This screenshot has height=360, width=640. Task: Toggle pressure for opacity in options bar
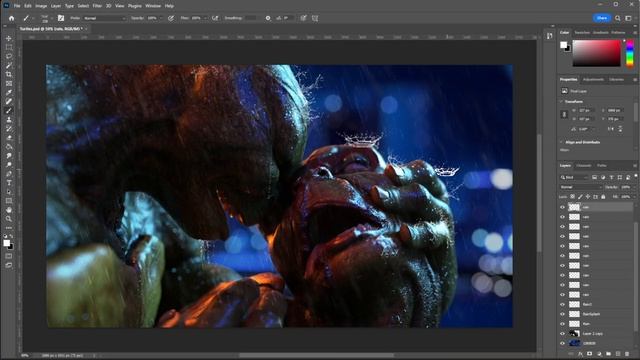click(x=171, y=18)
